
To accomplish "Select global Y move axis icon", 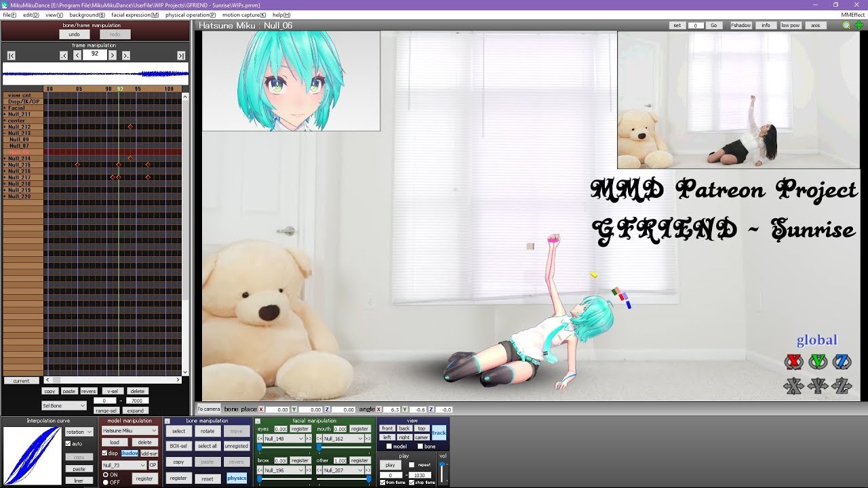I will (818, 386).
